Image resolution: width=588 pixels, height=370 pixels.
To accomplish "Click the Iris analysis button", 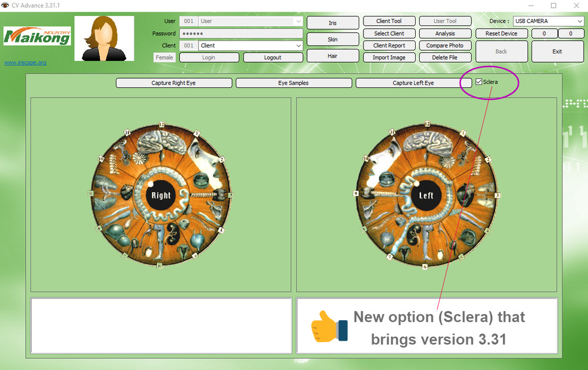I will (x=333, y=22).
